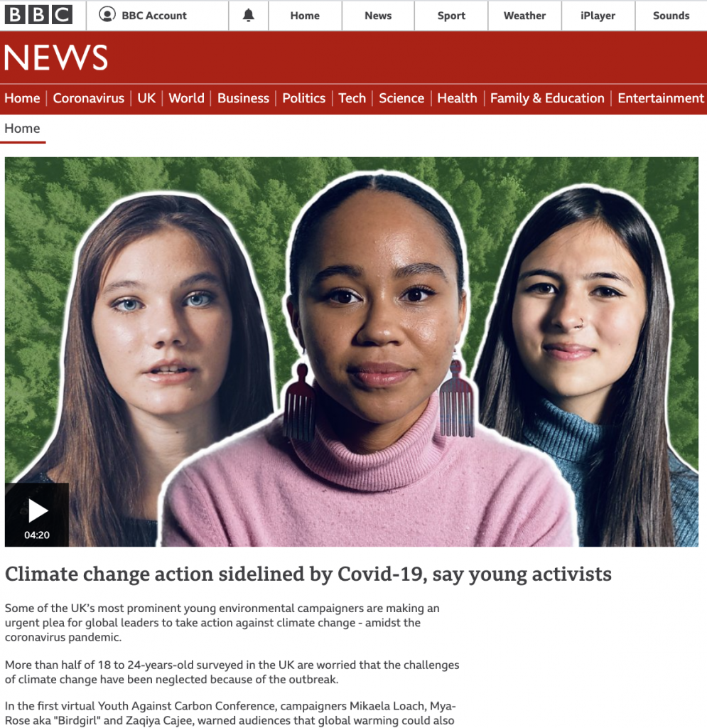707x728 pixels.
Task: Open the notifications bell icon
Action: point(249,16)
